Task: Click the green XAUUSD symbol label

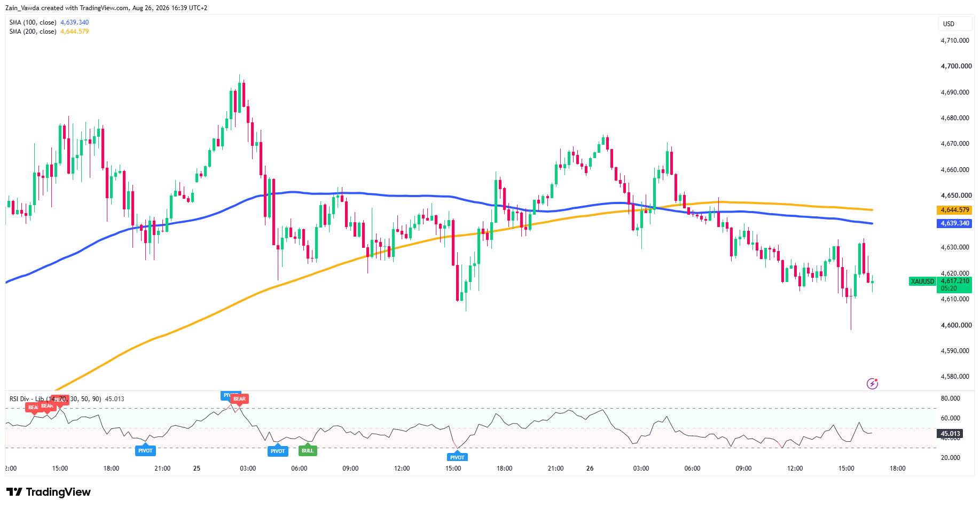Action: point(922,281)
